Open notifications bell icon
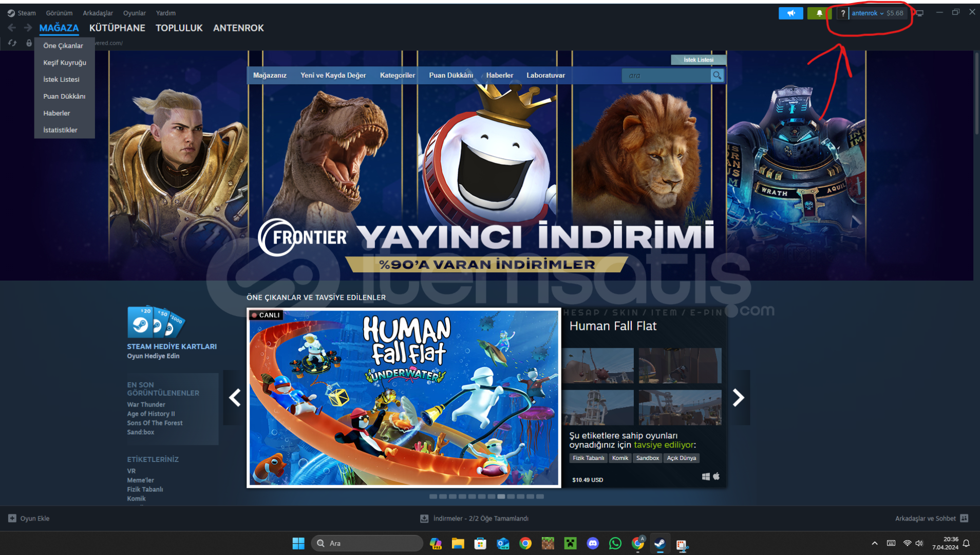 (x=819, y=13)
